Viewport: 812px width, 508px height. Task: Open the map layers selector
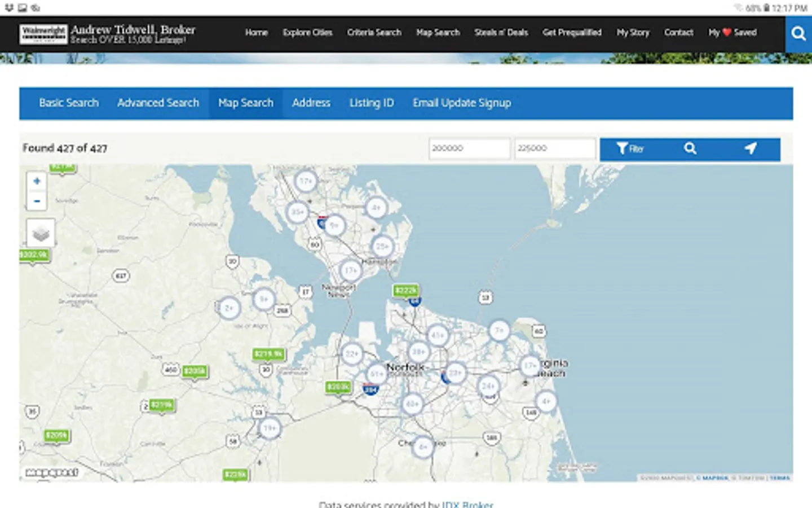pos(41,233)
